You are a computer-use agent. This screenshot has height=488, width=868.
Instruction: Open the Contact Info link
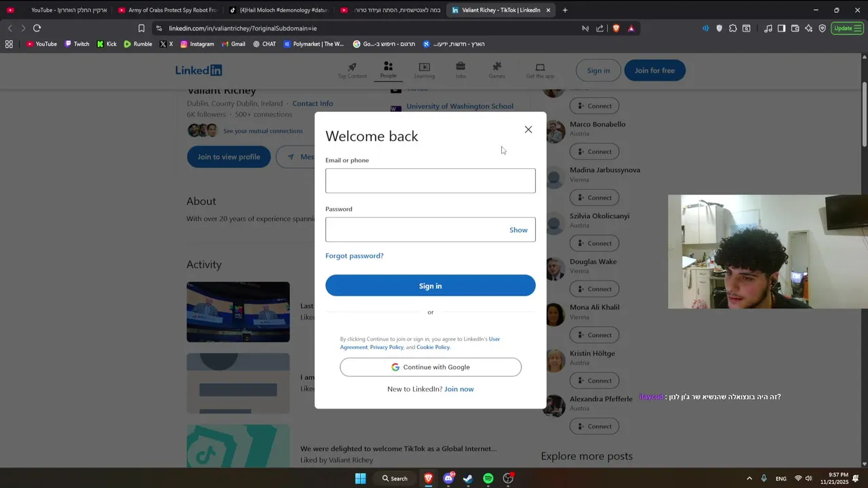(313, 104)
